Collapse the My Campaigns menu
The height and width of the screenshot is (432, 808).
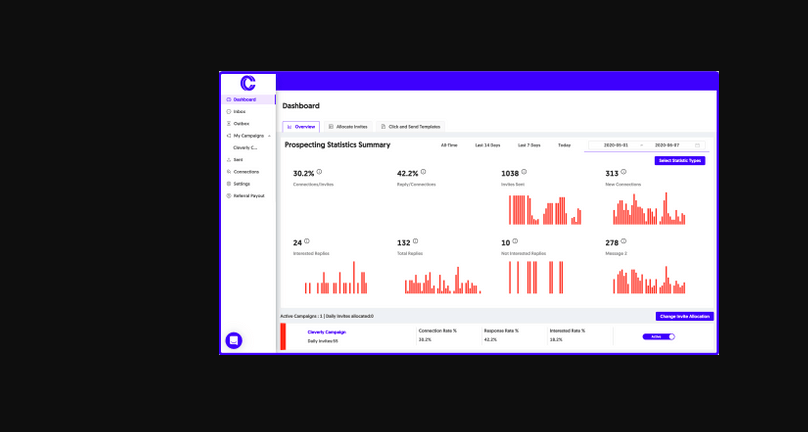coord(269,135)
